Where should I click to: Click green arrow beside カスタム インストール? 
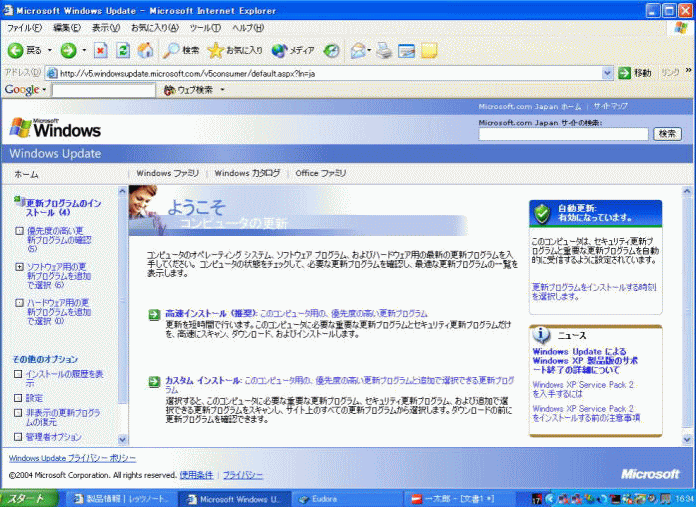tap(154, 382)
